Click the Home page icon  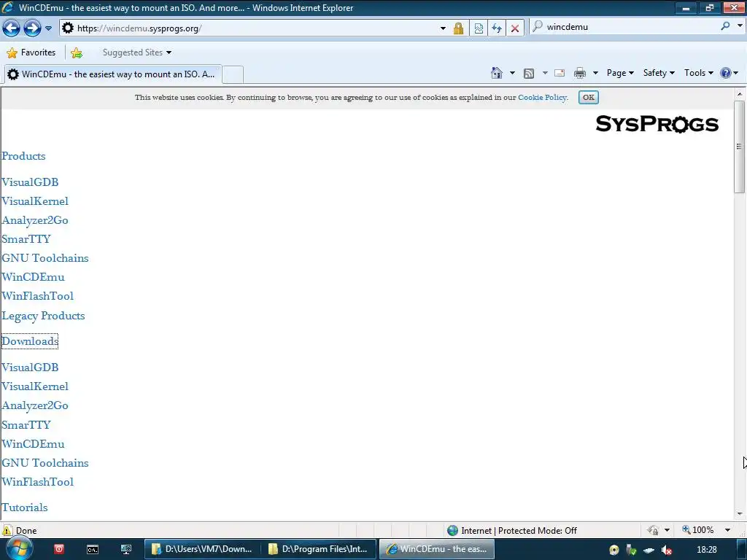496,73
